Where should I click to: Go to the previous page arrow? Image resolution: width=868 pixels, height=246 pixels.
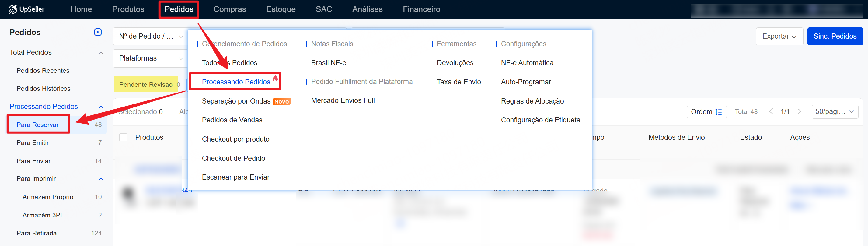[771, 112]
